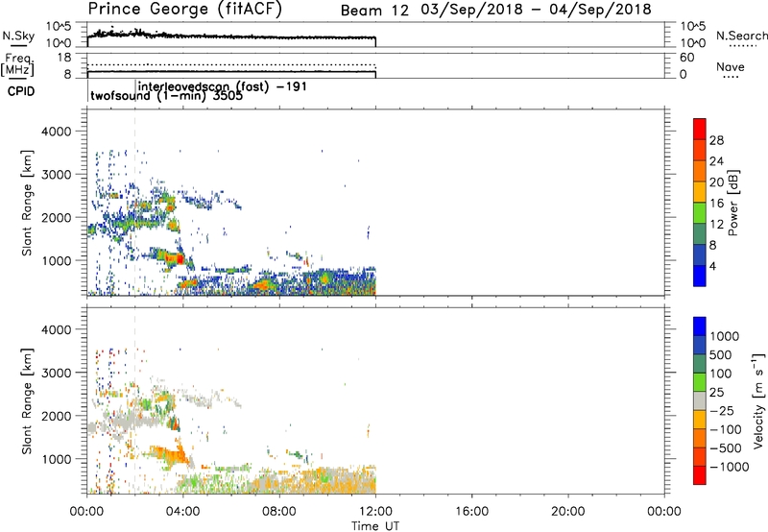Click the blue bottom of power color bar
The height and width of the screenshot is (532, 768).
(x=700, y=276)
